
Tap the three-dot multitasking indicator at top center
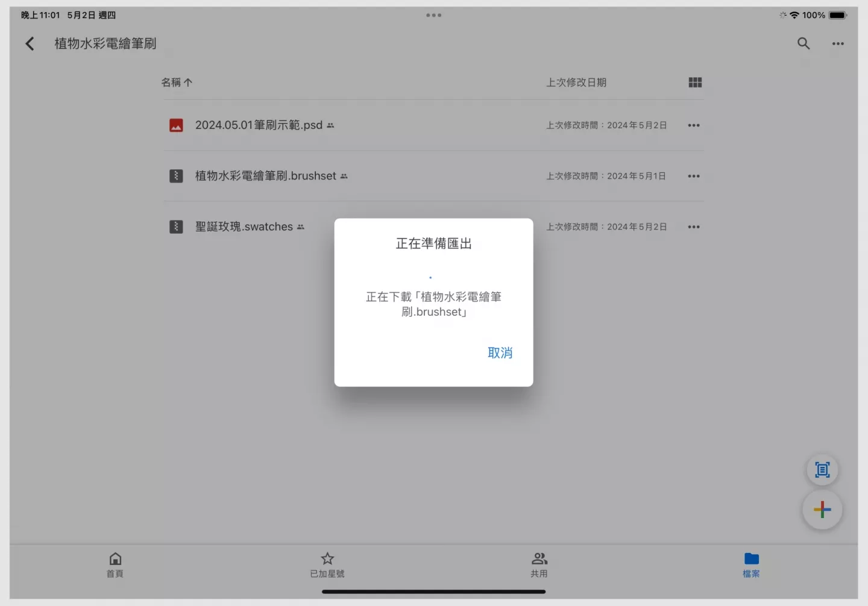coord(434,15)
